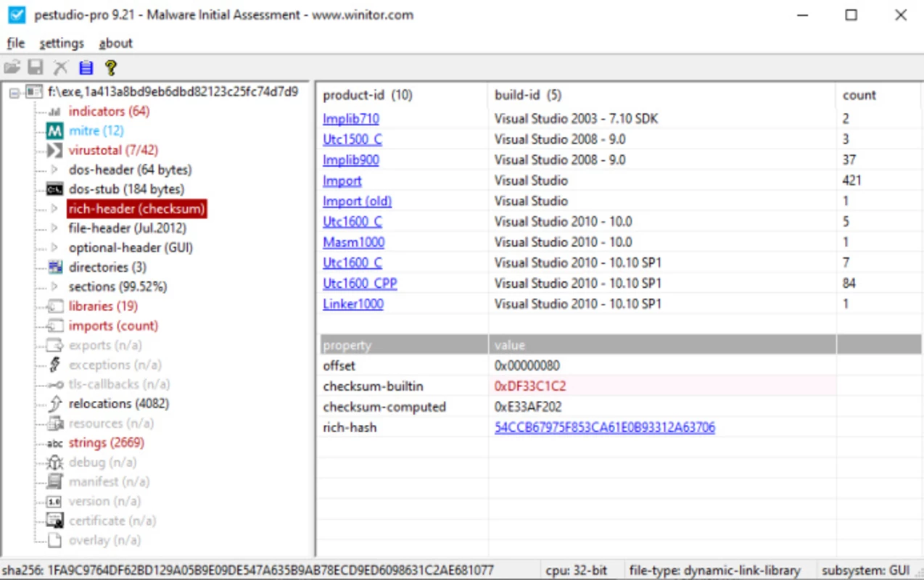The width and height of the screenshot is (924, 580).
Task: Click the debug bug icon
Action: coord(54,463)
